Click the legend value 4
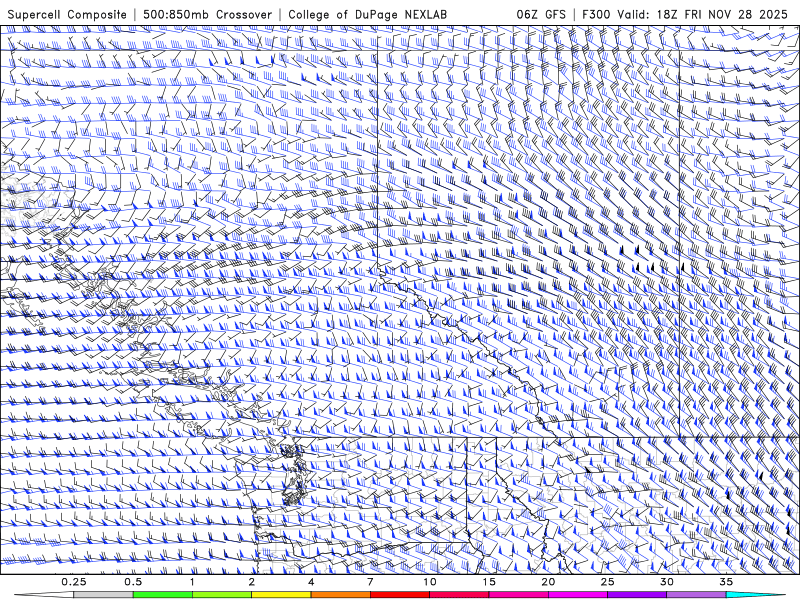The image size is (800, 600). (x=311, y=582)
